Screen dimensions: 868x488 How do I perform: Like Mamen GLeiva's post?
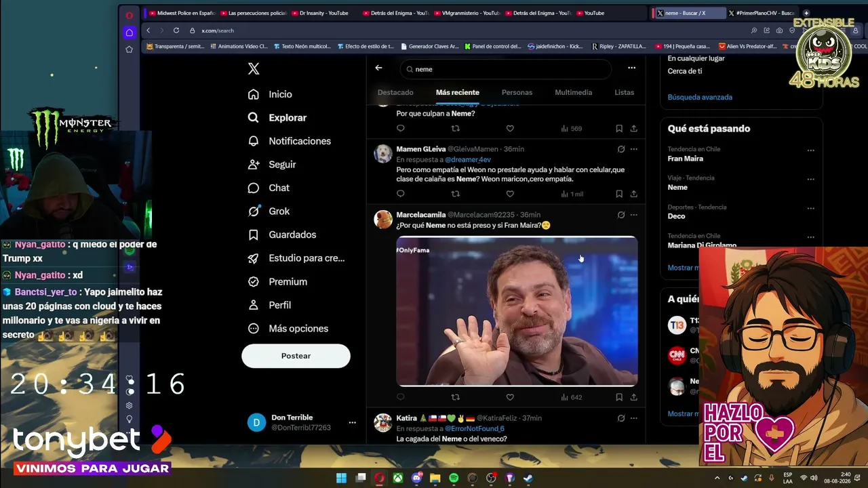[x=510, y=194]
